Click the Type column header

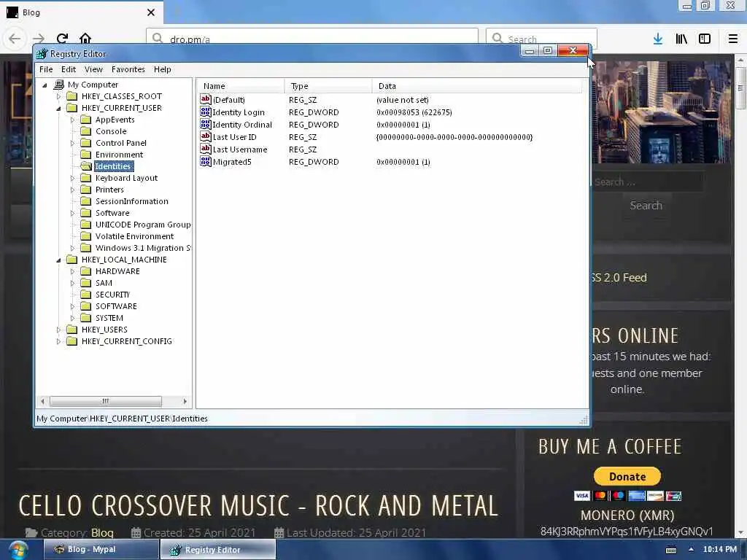[328, 86]
